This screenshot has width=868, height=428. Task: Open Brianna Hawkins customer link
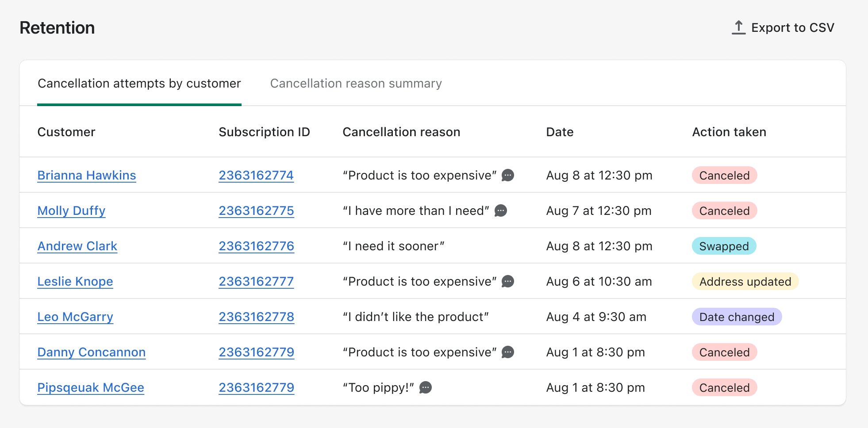(87, 176)
